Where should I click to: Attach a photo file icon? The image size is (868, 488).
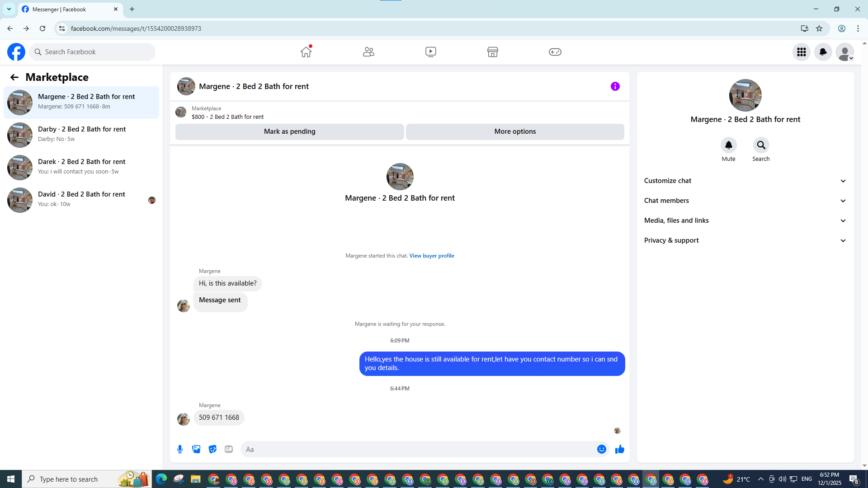tap(196, 449)
